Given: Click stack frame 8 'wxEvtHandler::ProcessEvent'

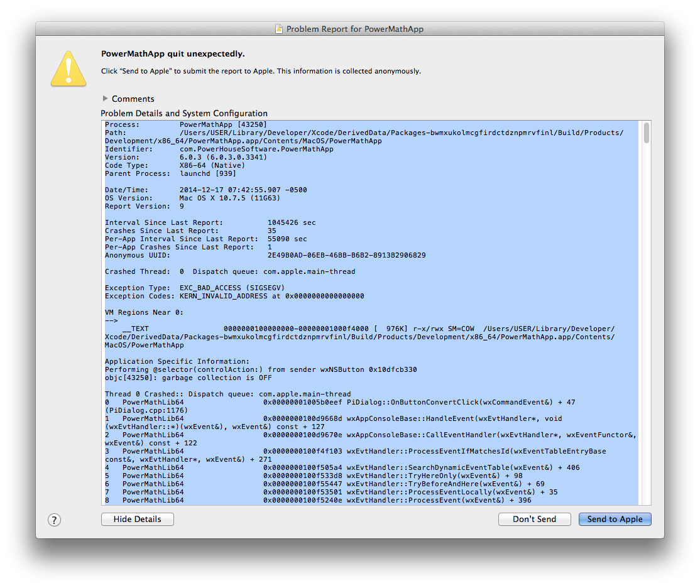Looking at the screenshot, I should pos(318,500).
